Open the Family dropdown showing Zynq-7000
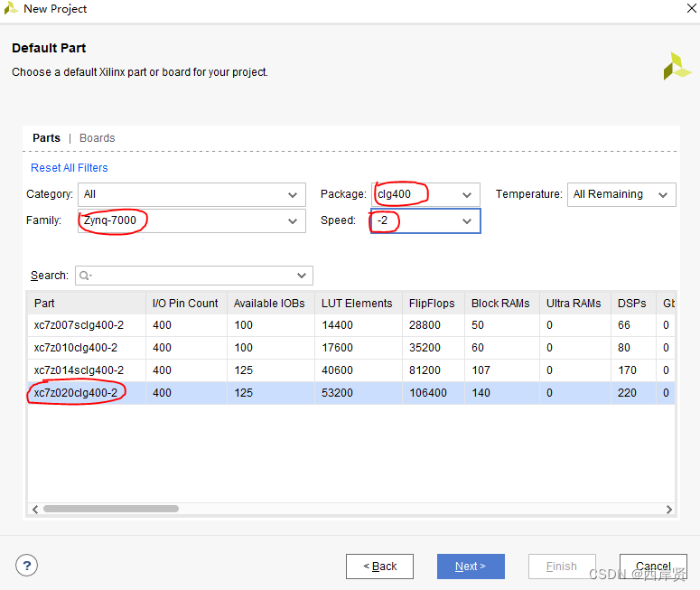 pyautogui.click(x=191, y=220)
